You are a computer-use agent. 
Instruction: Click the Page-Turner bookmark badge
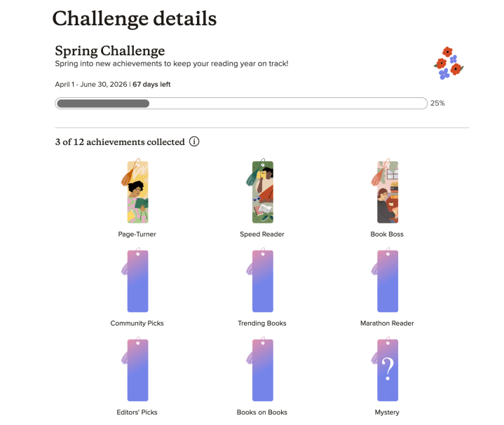137,192
